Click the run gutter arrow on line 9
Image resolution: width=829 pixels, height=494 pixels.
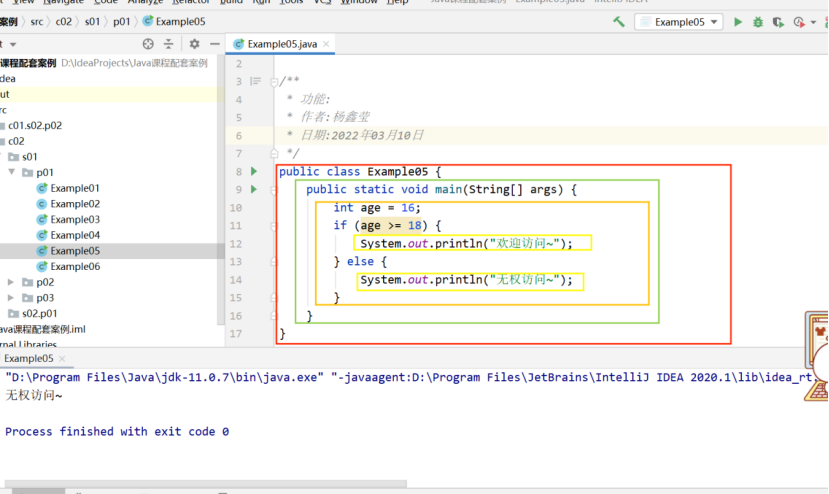[254, 189]
